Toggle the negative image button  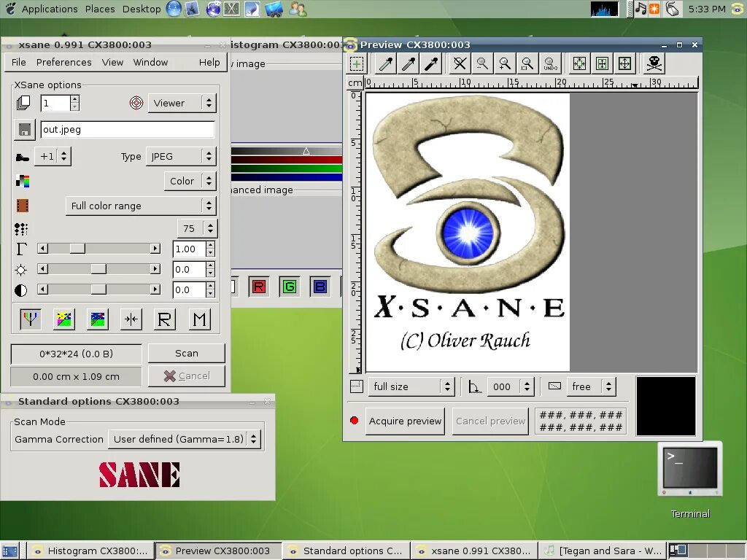[64, 319]
